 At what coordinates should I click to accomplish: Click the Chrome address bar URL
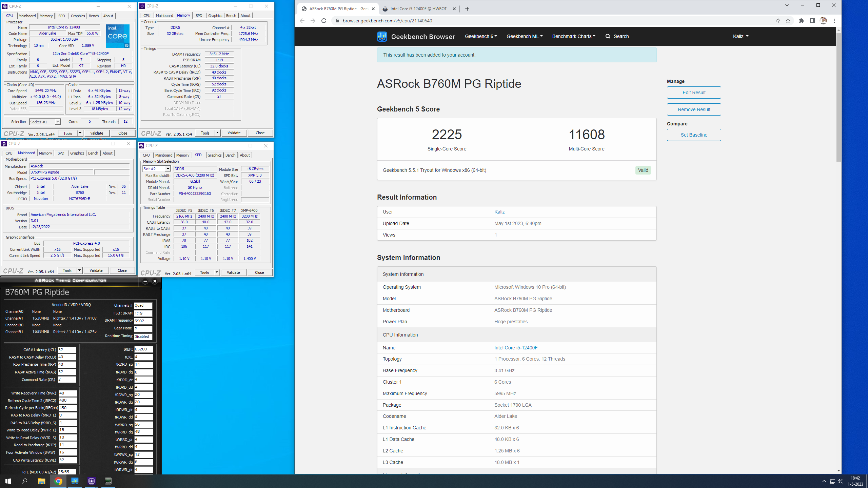click(387, 21)
